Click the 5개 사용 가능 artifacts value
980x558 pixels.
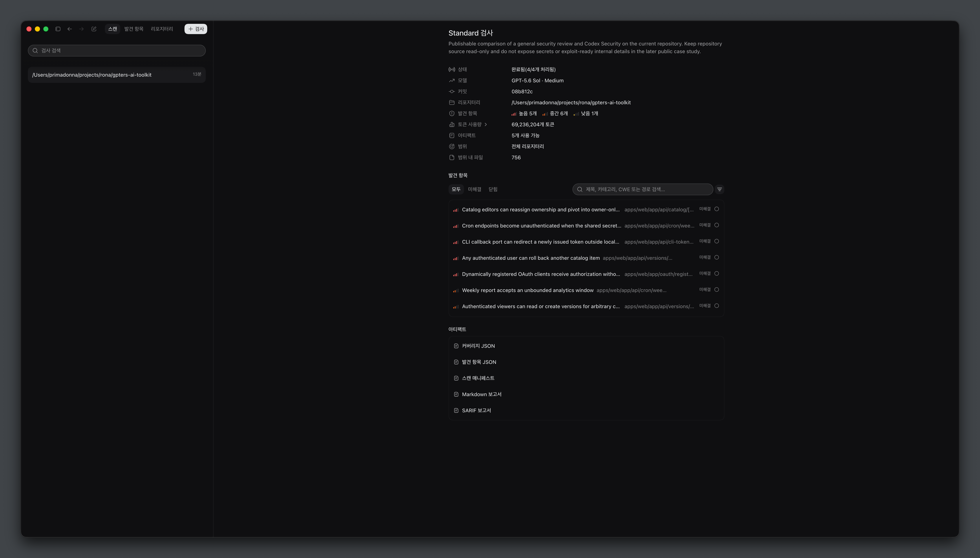[x=525, y=136]
